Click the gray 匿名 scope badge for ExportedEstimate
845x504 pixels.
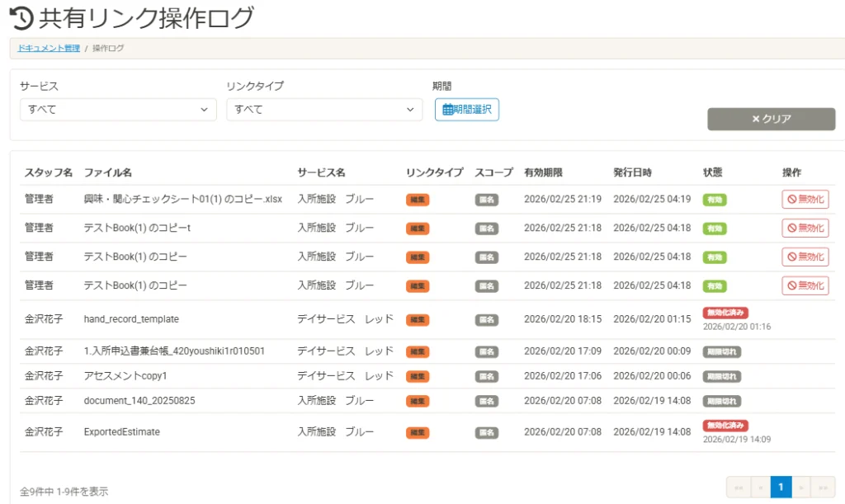tap(486, 431)
